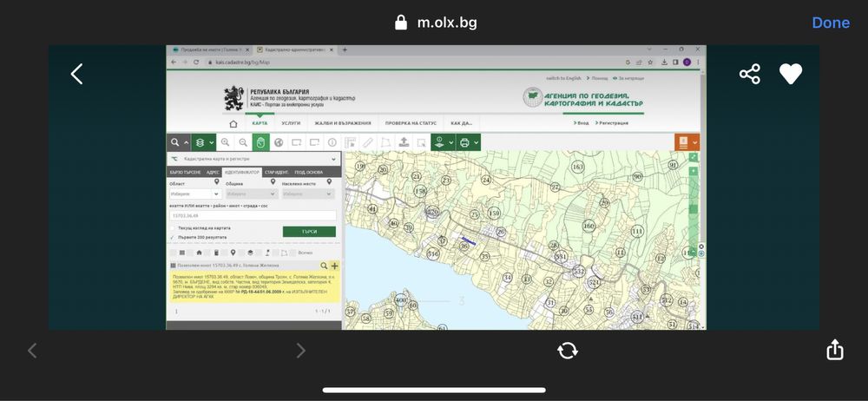Open the УСЛУГИ menu item

point(291,123)
